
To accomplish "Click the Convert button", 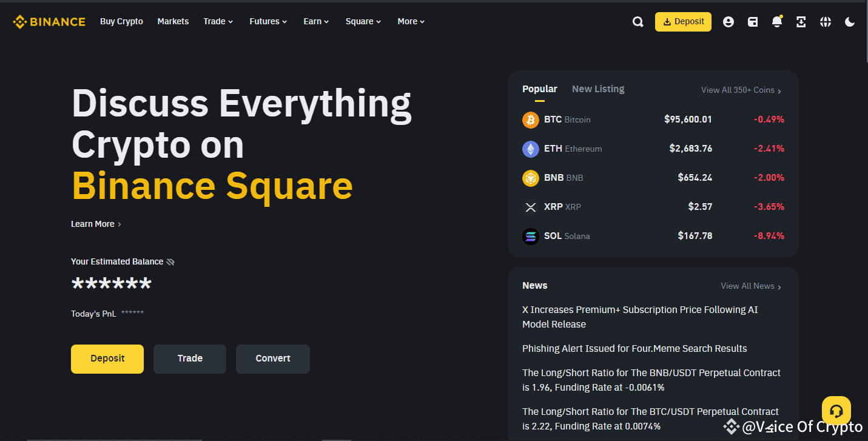I will coord(273,359).
